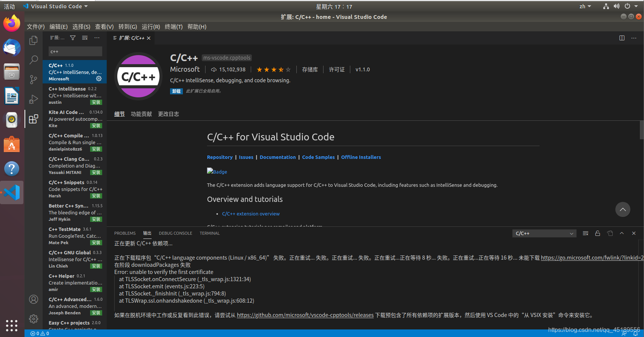644x337 pixels.
Task: Open the Help icon in dock
Action: [x=12, y=168]
